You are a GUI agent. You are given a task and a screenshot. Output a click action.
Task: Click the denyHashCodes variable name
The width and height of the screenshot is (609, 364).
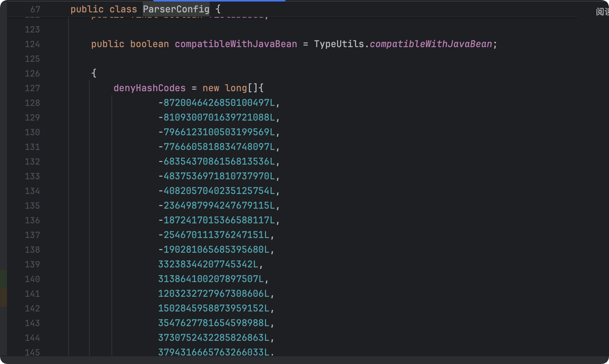coord(149,88)
